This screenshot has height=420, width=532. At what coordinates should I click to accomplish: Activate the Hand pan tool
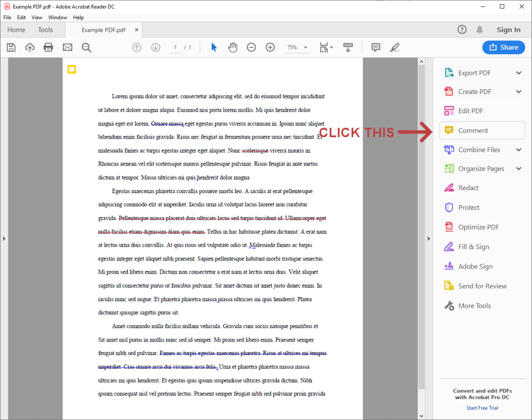[233, 47]
